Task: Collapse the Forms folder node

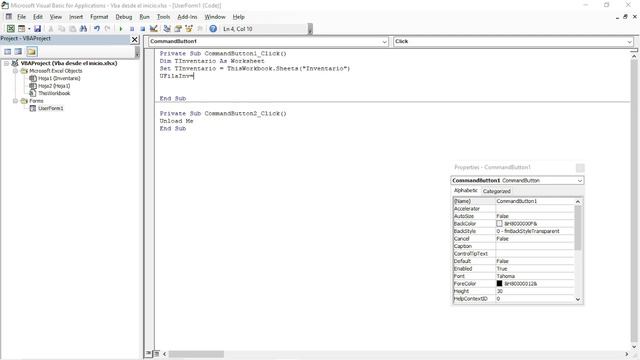Action: [x=15, y=100]
